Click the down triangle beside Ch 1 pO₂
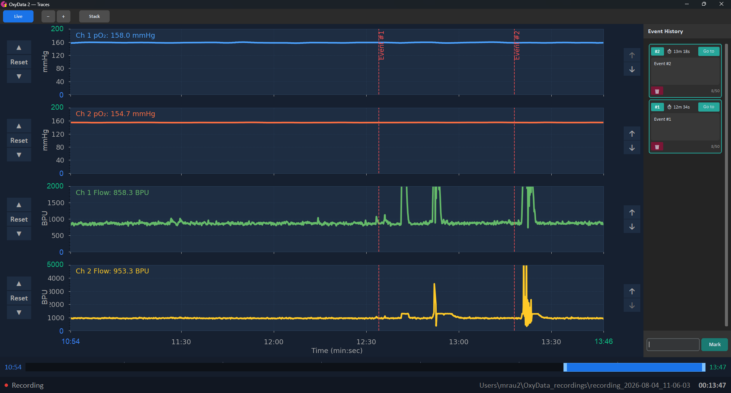Screen dimensions: 731x393 [19, 76]
